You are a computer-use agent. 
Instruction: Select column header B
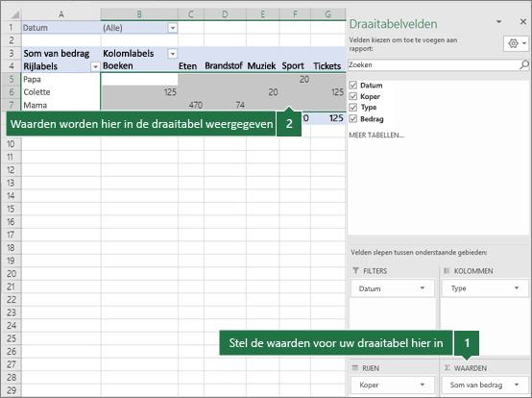[139, 14]
